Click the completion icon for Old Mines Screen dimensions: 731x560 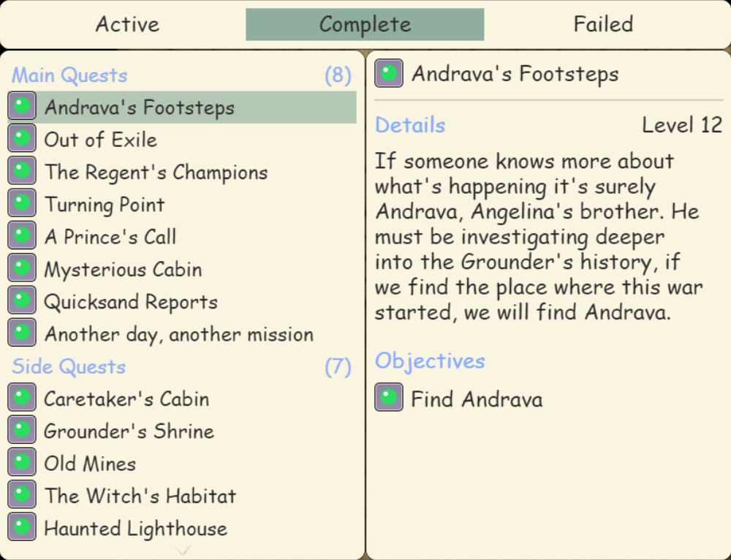point(22,463)
